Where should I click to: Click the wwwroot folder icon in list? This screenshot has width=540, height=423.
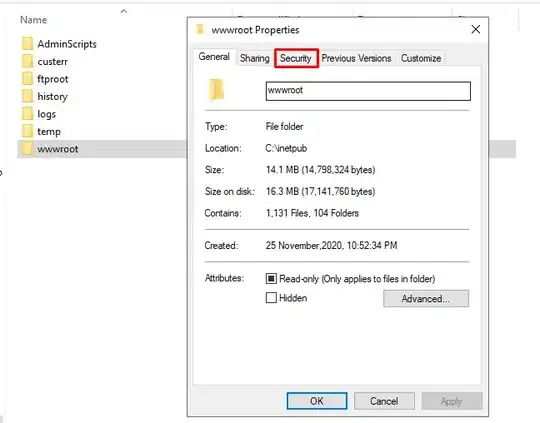pyautogui.click(x=27, y=149)
